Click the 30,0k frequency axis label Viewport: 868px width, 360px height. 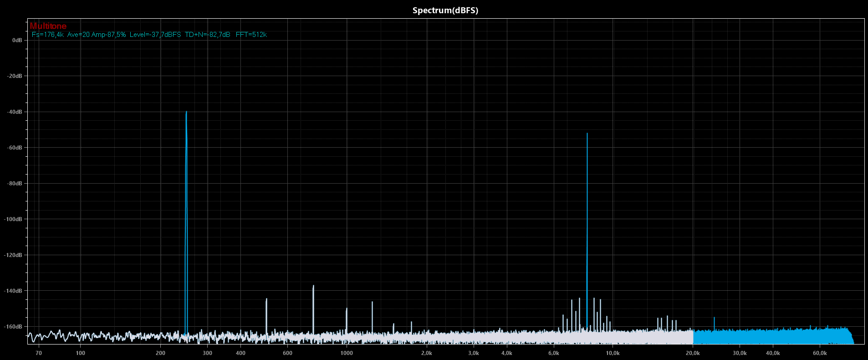tap(740, 353)
